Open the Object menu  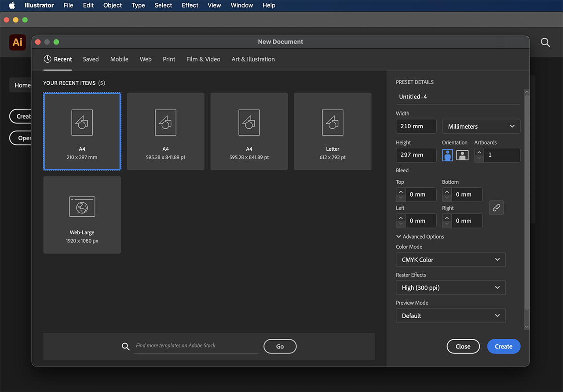(x=113, y=5)
